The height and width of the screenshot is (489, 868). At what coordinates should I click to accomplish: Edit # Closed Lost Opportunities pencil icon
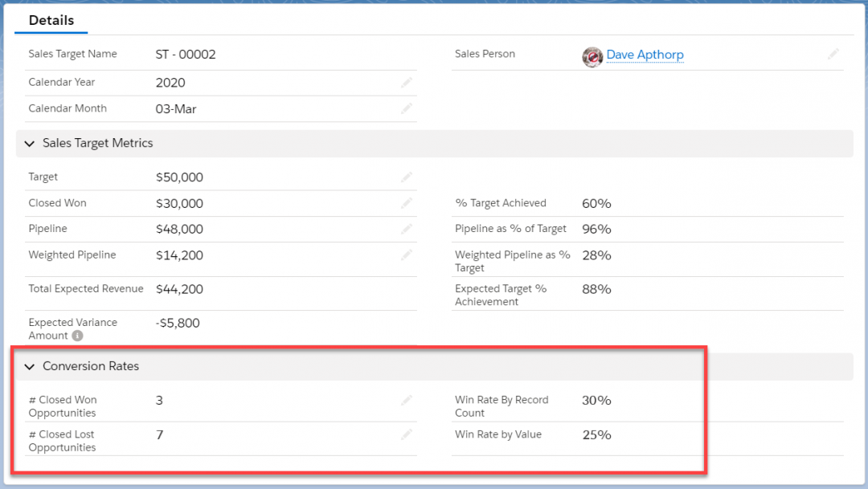tap(407, 434)
